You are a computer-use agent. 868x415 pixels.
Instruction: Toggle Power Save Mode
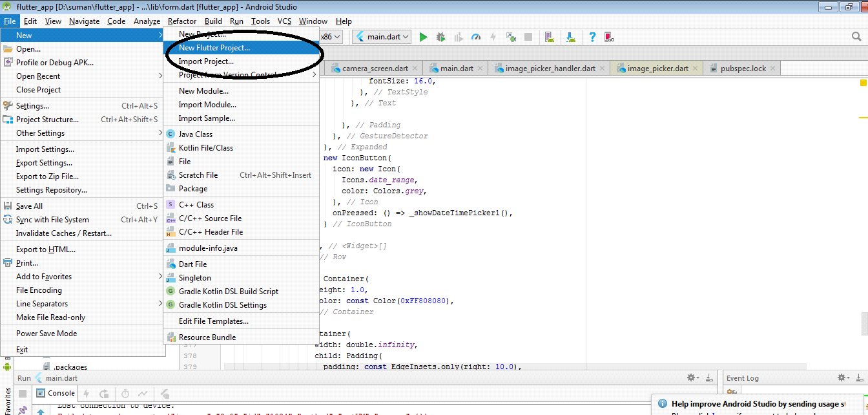click(81, 333)
